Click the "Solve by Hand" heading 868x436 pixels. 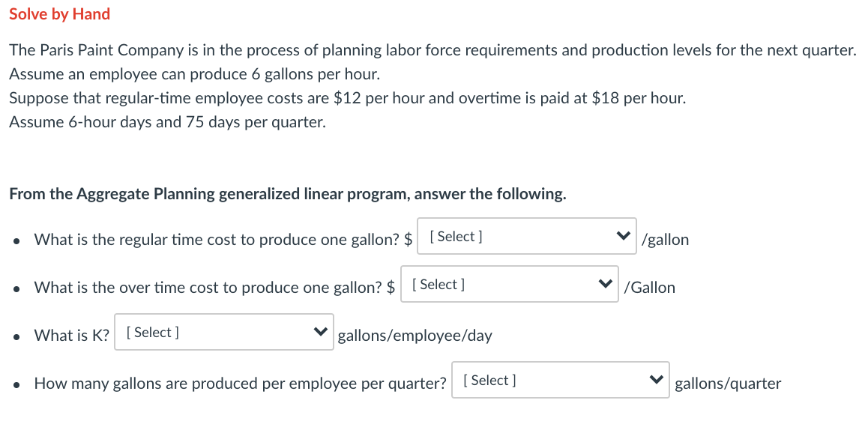(x=59, y=14)
